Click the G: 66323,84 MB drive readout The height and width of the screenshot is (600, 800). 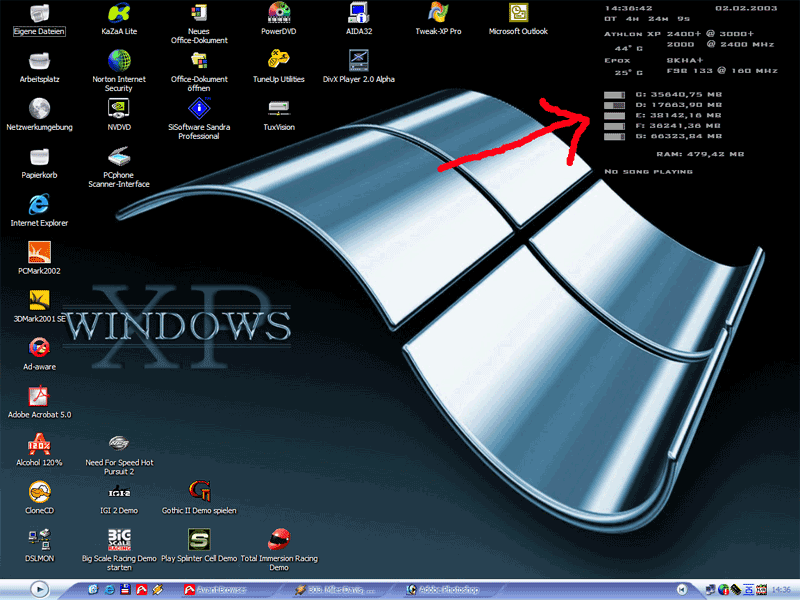tap(678, 136)
